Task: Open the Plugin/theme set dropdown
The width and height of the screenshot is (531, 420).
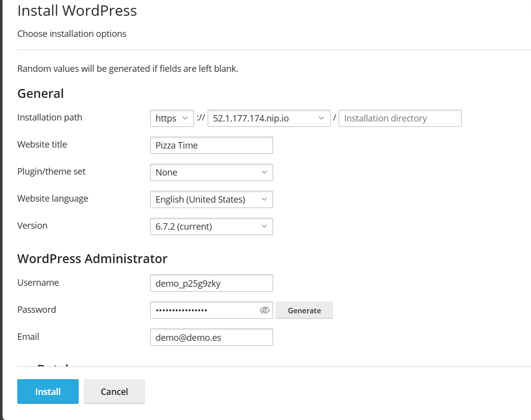Action: [x=211, y=173]
